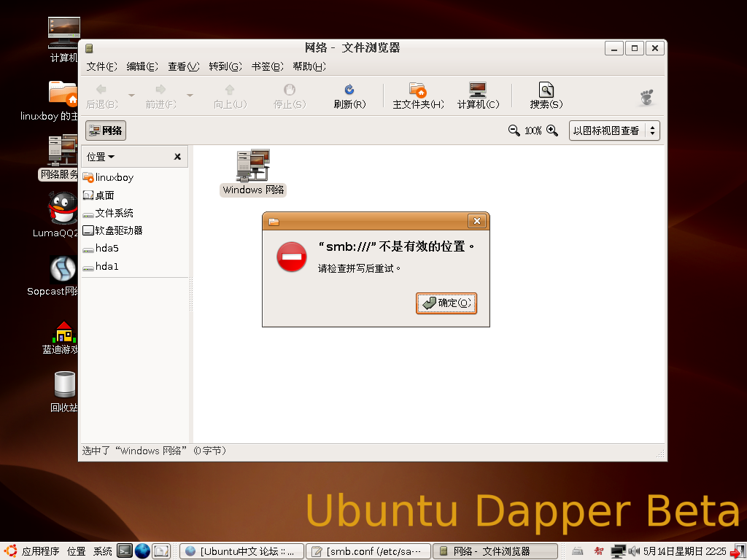This screenshot has height=560, width=747.
Task: Click the GNOME foot logo throbber
Action: (646, 97)
